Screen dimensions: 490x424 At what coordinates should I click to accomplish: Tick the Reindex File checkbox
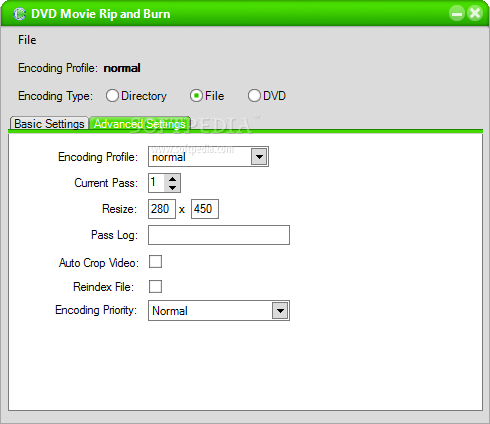point(155,286)
